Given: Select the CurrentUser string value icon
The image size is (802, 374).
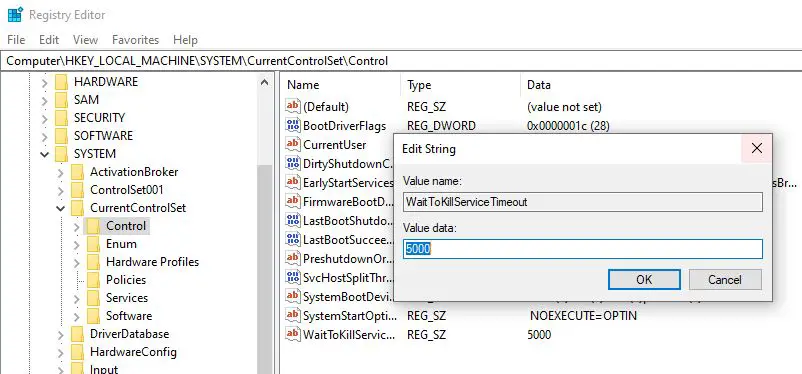Looking at the screenshot, I should tap(293, 144).
